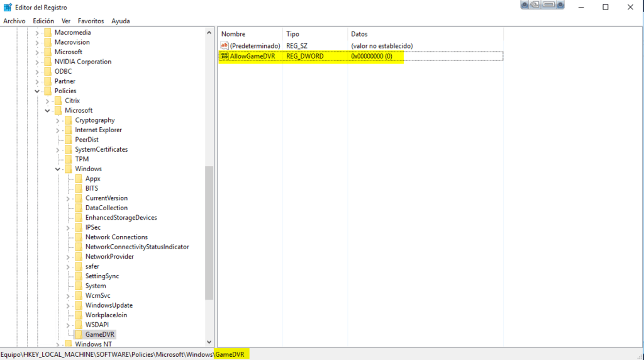The width and height of the screenshot is (644, 360).
Task: Open the Ver menu
Action: point(65,21)
